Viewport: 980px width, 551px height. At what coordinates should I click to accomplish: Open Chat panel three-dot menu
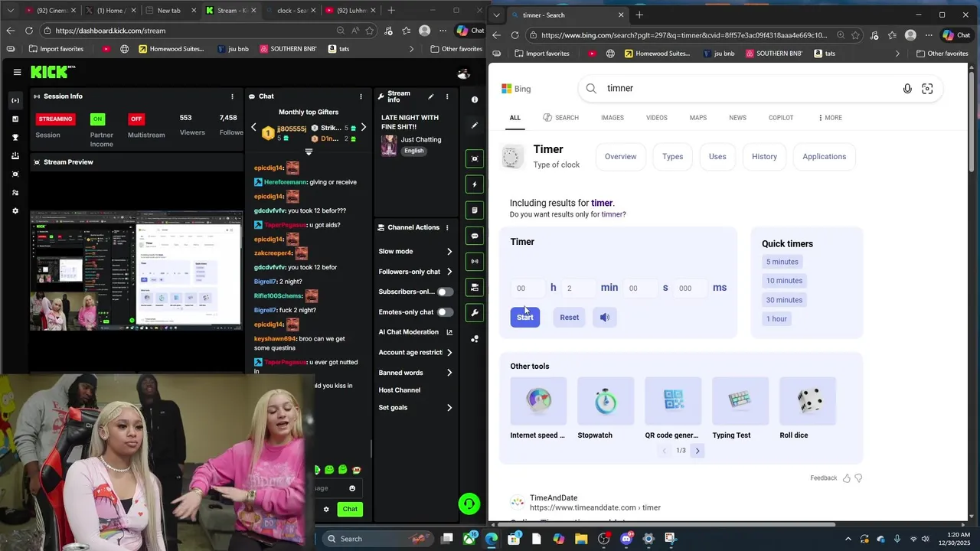click(x=361, y=96)
